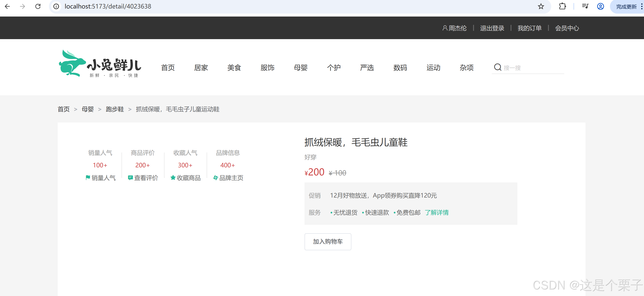Click 退出登录 in the top bar
Screen dimensions: 644x296
pos(492,28)
